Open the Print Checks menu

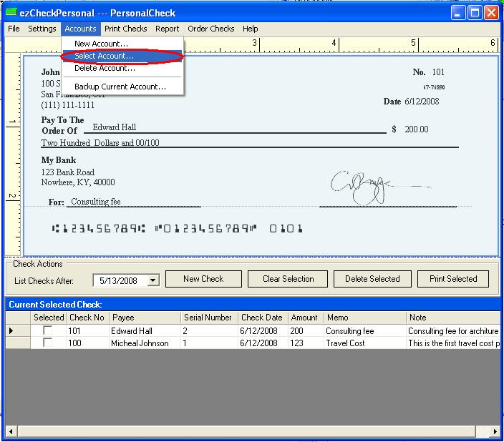[125, 29]
